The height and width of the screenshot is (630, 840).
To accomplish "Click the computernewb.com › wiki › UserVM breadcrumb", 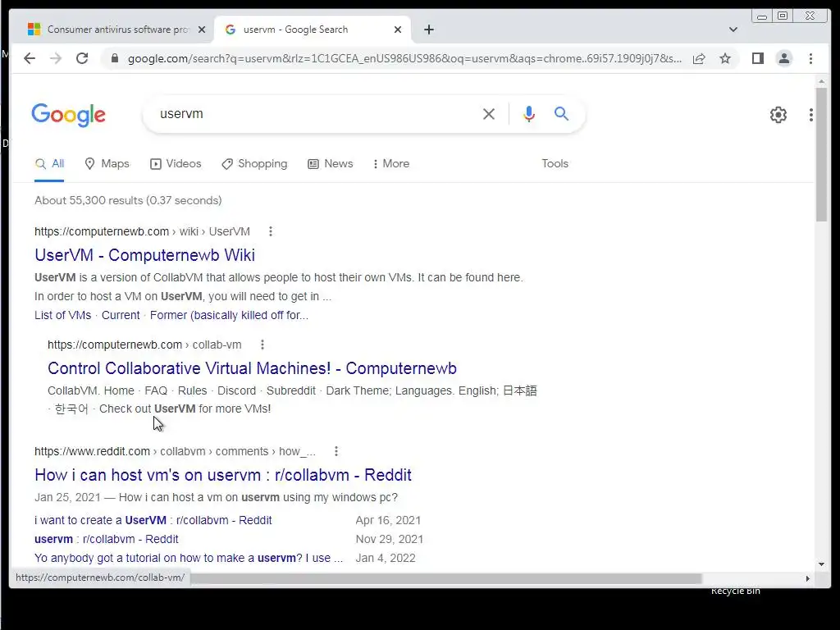I will click(142, 231).
